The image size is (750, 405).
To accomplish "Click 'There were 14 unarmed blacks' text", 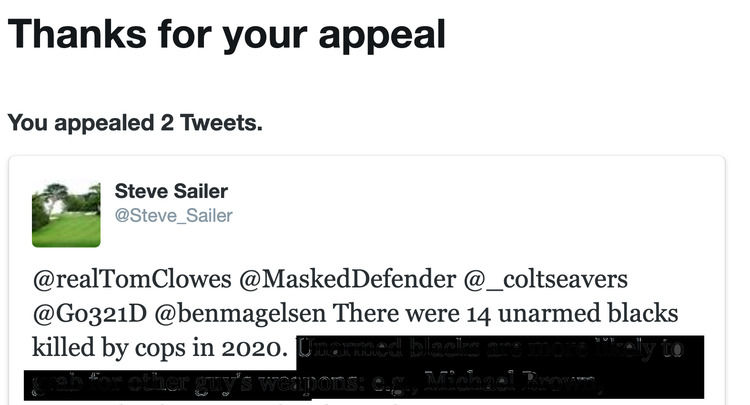I will coord(506,314).
